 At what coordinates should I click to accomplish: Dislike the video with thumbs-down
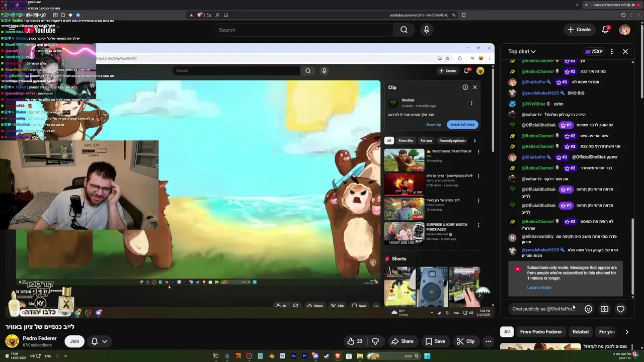pos(375,341)
